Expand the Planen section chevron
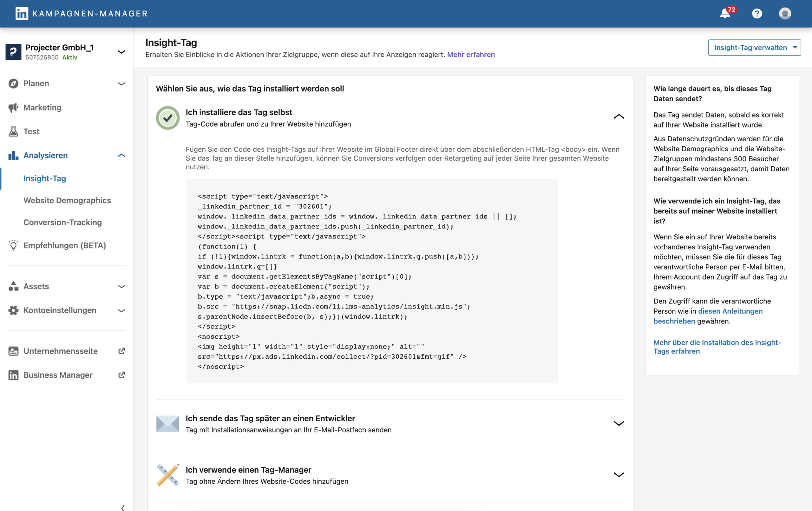812x511 pixels. [x=121, y=83]
